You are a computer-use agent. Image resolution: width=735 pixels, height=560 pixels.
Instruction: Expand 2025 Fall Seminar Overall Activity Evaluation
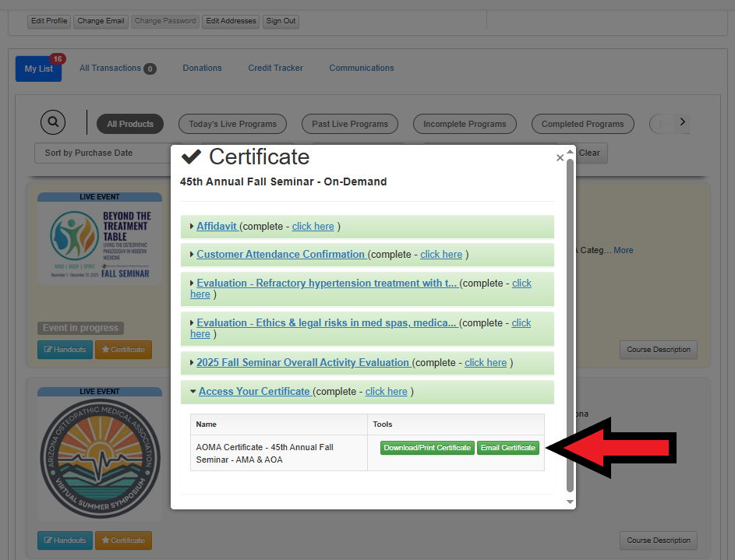pyautogui.click(x=302, y=363)
